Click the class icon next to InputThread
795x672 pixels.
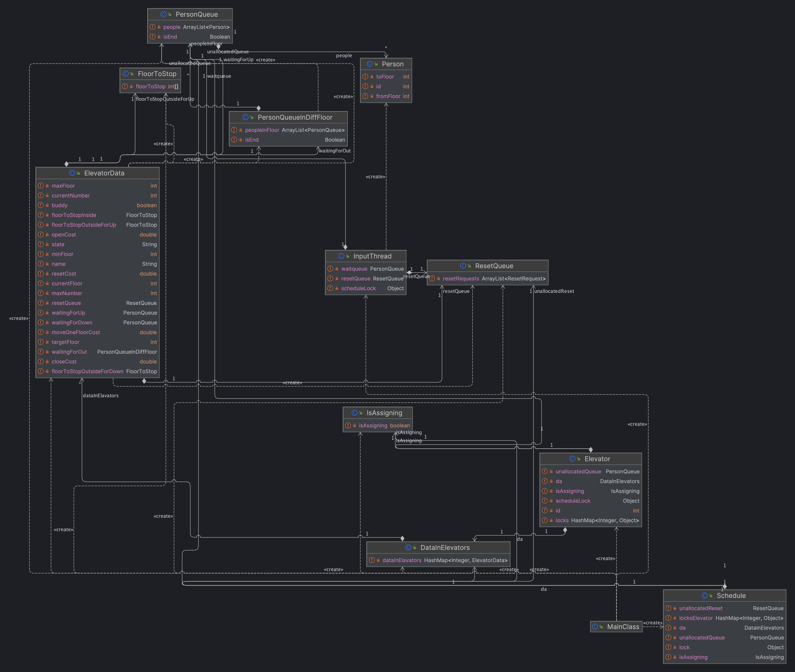(341, 256)
